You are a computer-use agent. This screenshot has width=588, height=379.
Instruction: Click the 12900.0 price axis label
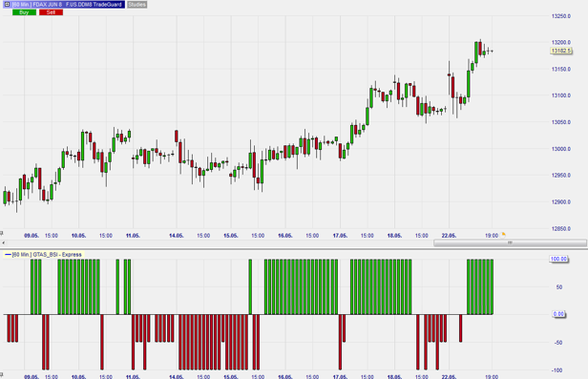pos(561,201)
